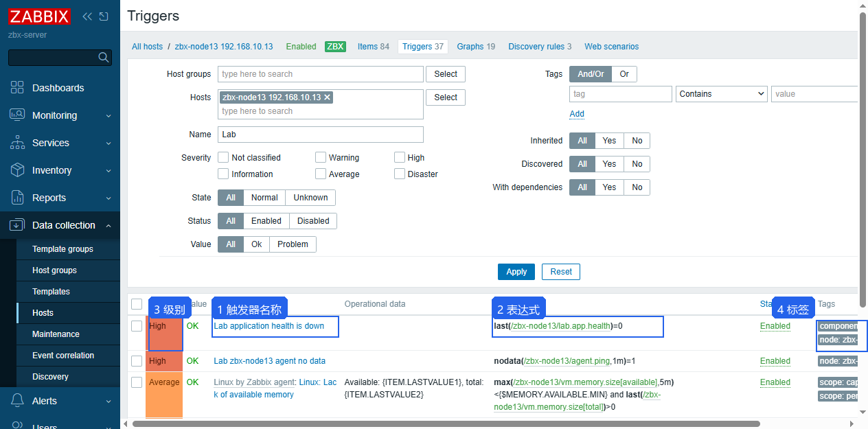This screenshot has height=429, width=868.
Task: Expand the Services menu chevron
Action: click(x=108, y=143)
